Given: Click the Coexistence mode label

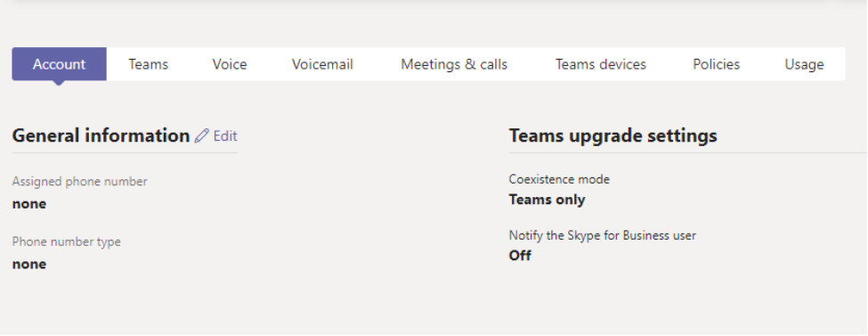Looking at the screenshot, I should pyautogui.click(x=559, y=179).
